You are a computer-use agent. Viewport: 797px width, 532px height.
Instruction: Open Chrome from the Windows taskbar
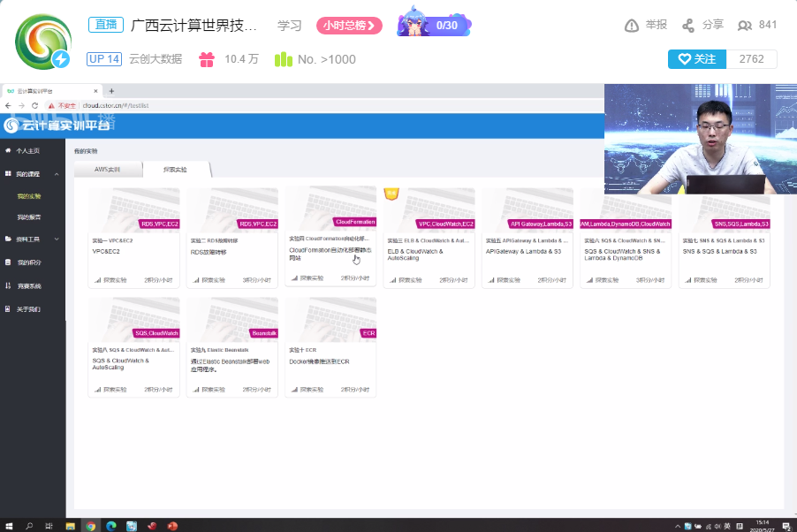pos(90,525)
